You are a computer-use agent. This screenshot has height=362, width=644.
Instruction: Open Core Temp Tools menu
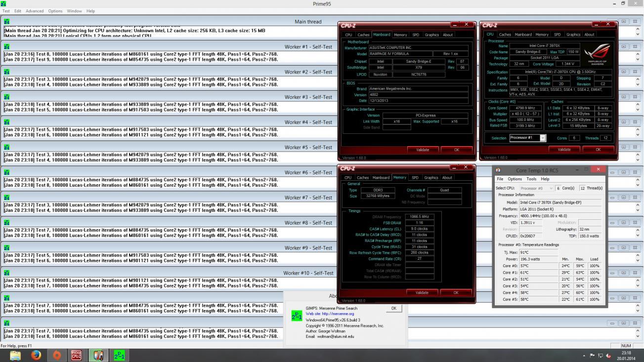[531, 179]
